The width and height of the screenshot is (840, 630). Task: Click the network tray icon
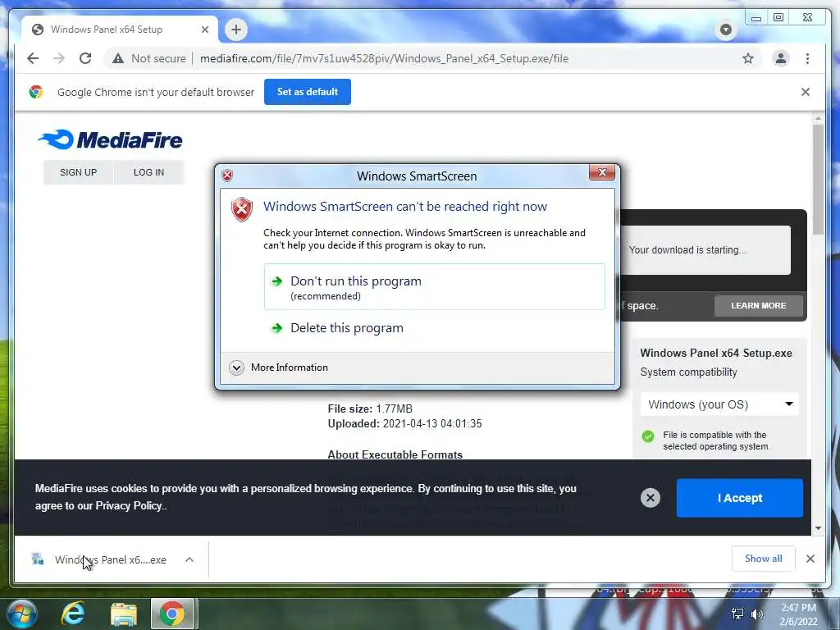click(737, 614)
